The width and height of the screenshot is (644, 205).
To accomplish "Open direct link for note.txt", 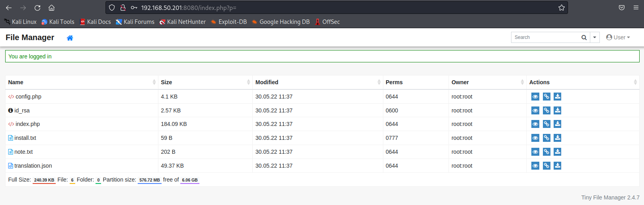I will point(546,152).
